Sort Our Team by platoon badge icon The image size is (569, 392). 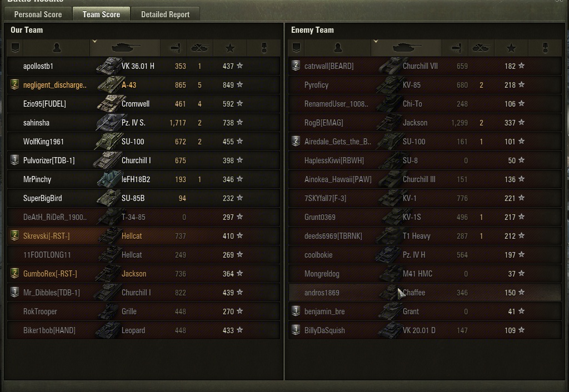(x=16, y=48)
